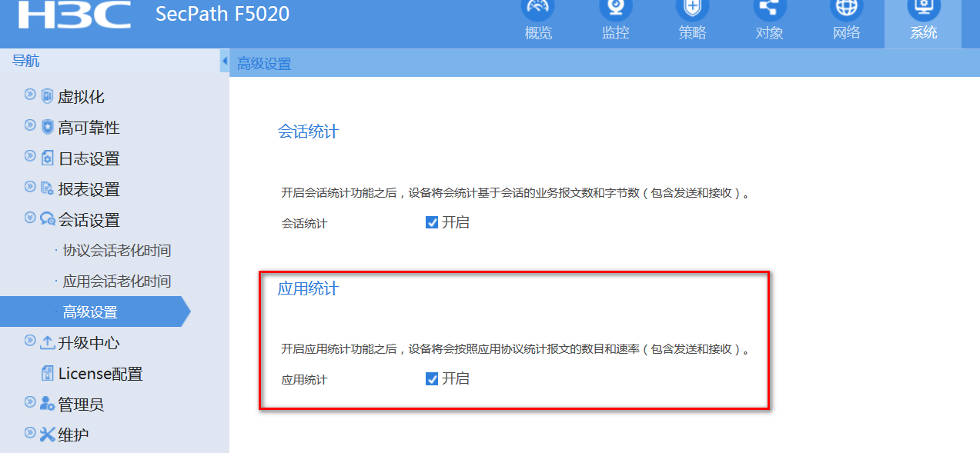Disable the 会话统计 开启 checkbox
This screenshot has height=453, width=980.
click(x=432, y=223)
